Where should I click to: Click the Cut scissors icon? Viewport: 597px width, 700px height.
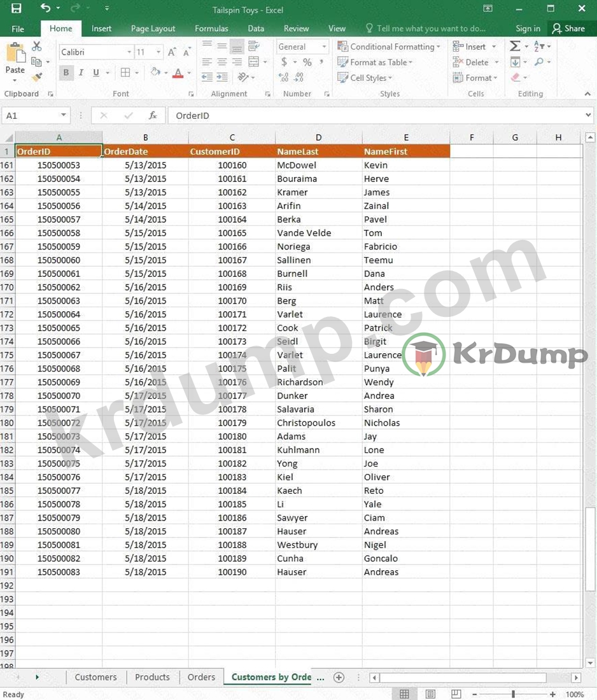[37, 46]
